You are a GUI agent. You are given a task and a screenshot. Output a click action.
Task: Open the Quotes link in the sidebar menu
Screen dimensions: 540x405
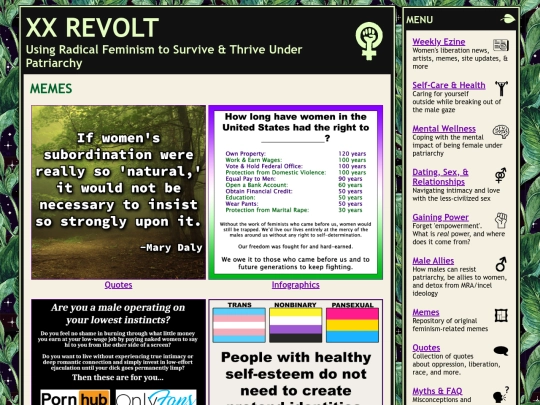[426, 347]
